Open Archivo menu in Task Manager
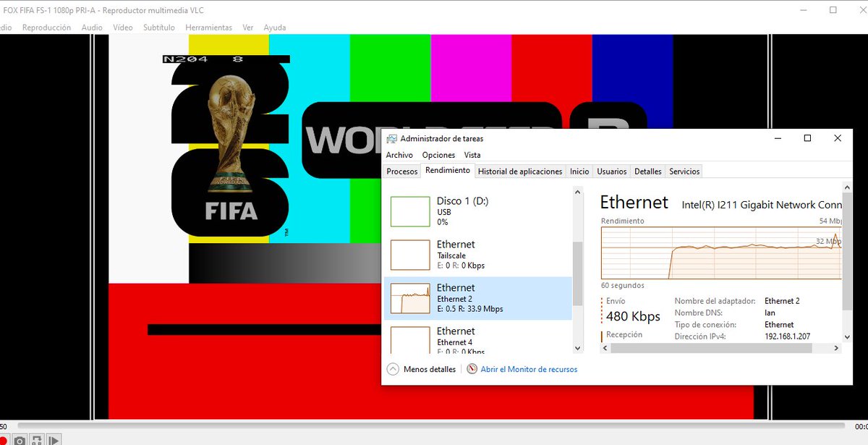The image size is (868, 445). click(399, 155)
